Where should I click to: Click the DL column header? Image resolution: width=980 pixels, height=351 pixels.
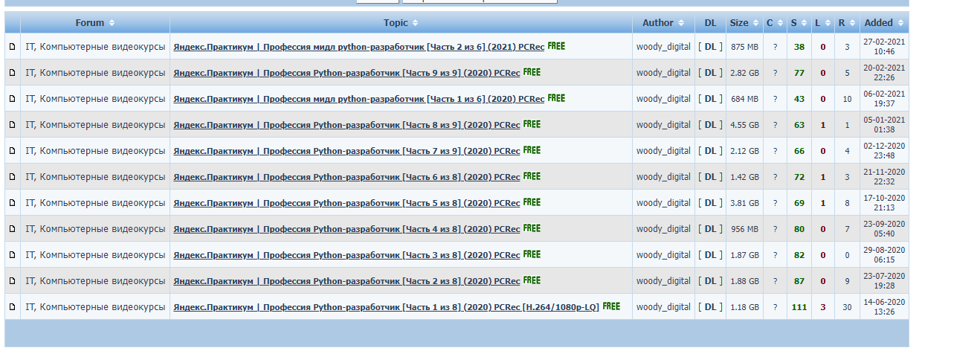pyautogui.click(x=710, y=23)
